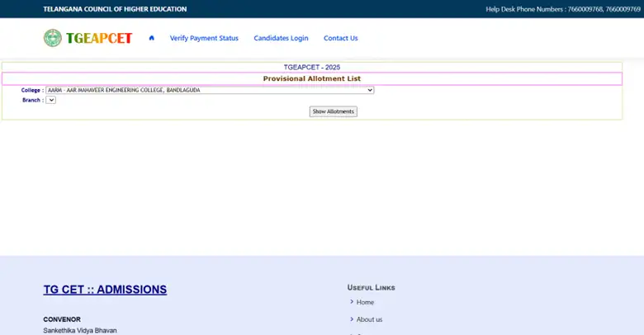
Task: Click the Provisional Allotment List heading
Action: click(312, 78)
